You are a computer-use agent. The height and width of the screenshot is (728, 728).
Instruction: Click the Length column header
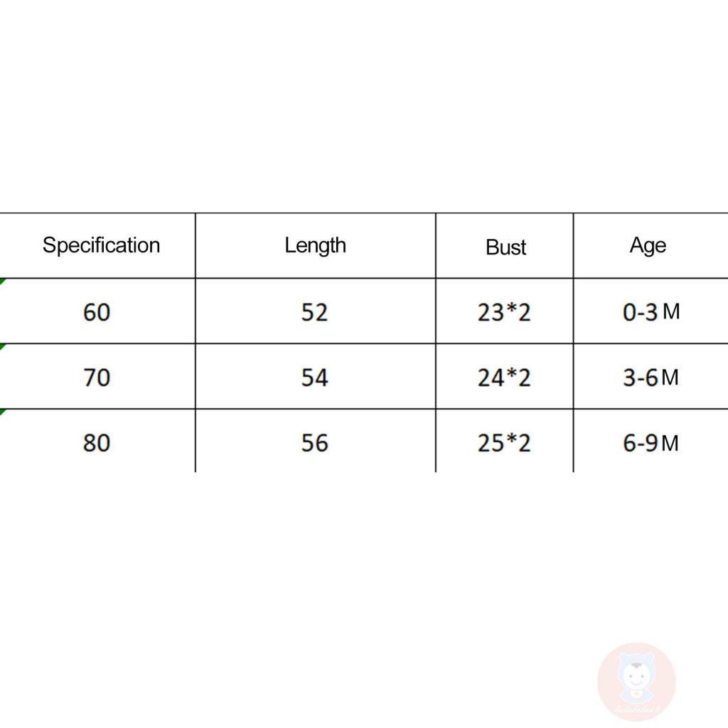(315, 245)
